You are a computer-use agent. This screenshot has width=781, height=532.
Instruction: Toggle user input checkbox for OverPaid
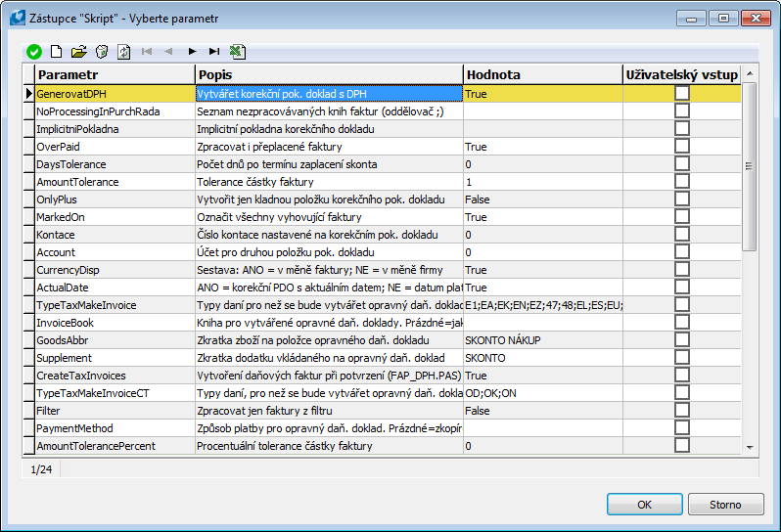point(682,146)
